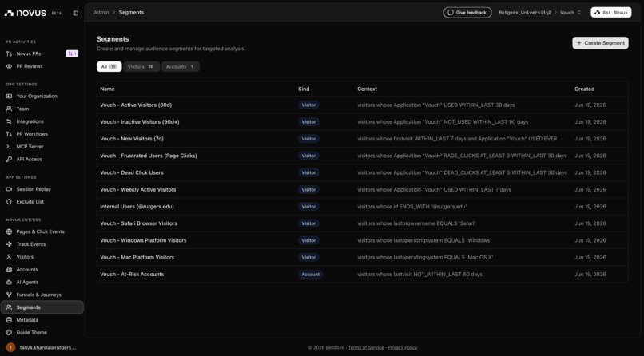Sort by the Name column header
644x356 pixels.
[108, 89]
